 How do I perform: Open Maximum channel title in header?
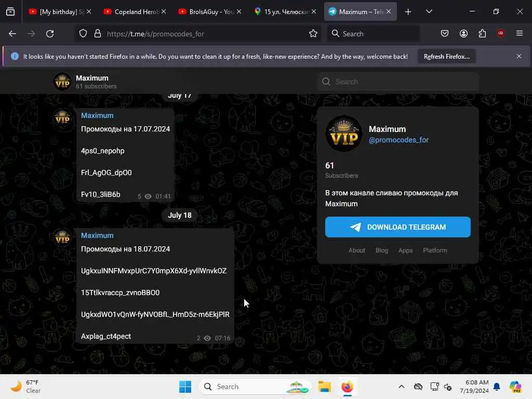pos(92,78)
